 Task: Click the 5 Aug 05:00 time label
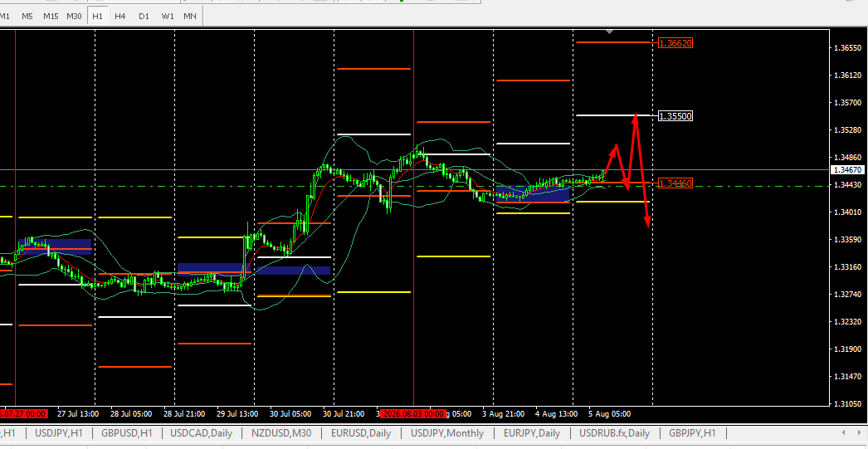(x=609, y=413)
